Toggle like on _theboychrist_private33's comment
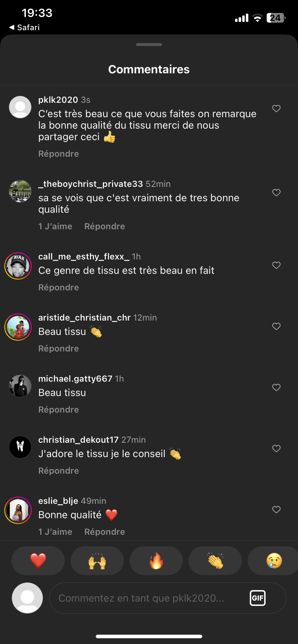 [276, 193]
